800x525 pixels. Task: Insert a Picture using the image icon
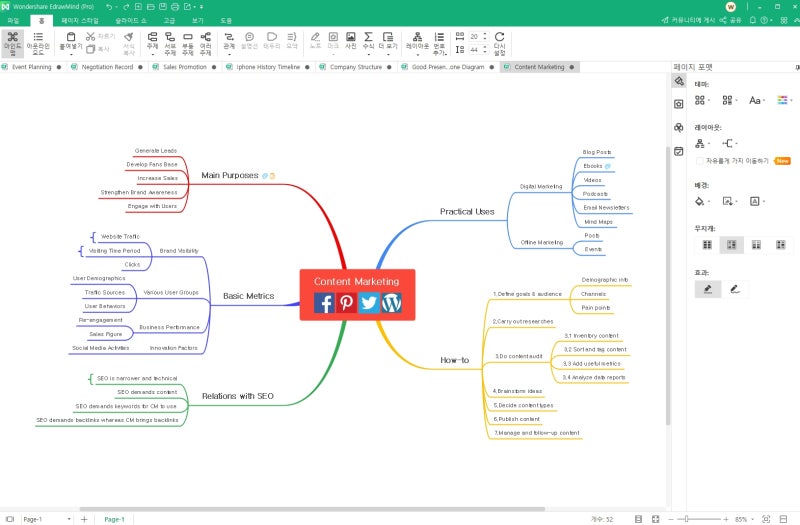351,37
